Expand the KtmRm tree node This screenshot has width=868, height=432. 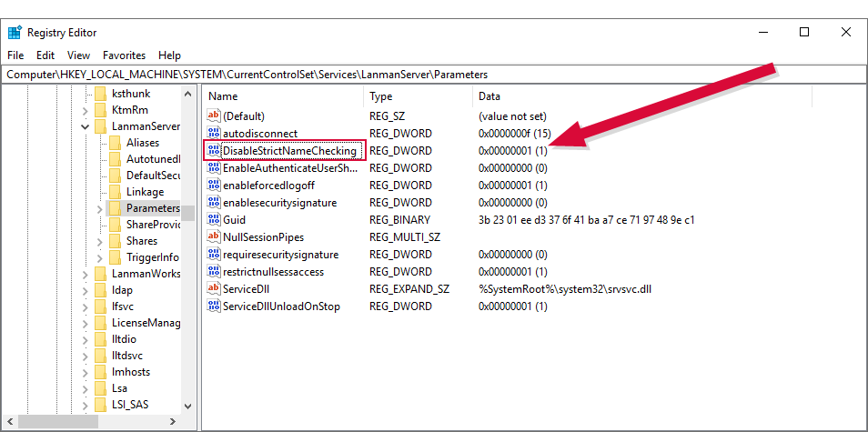coord(85,110)
